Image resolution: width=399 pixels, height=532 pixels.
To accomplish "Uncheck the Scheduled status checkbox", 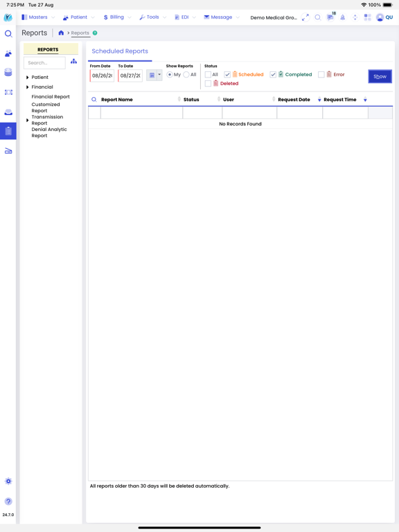I will [227, 75].
